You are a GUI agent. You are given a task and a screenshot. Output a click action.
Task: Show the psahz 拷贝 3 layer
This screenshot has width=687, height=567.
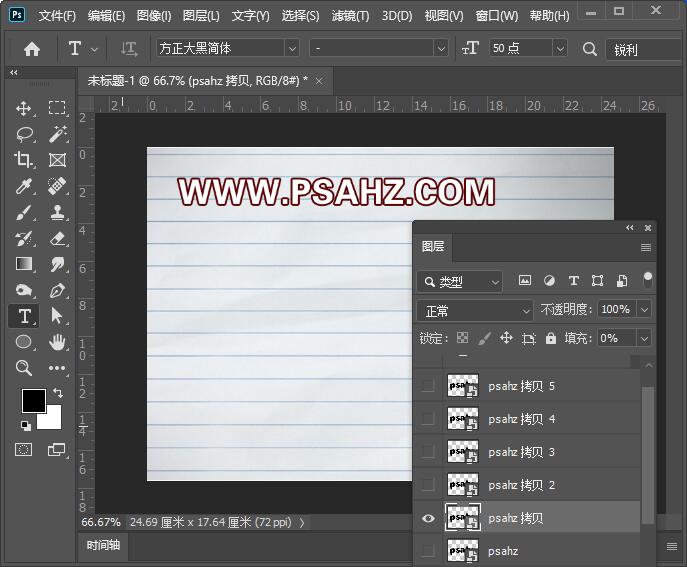428,452
